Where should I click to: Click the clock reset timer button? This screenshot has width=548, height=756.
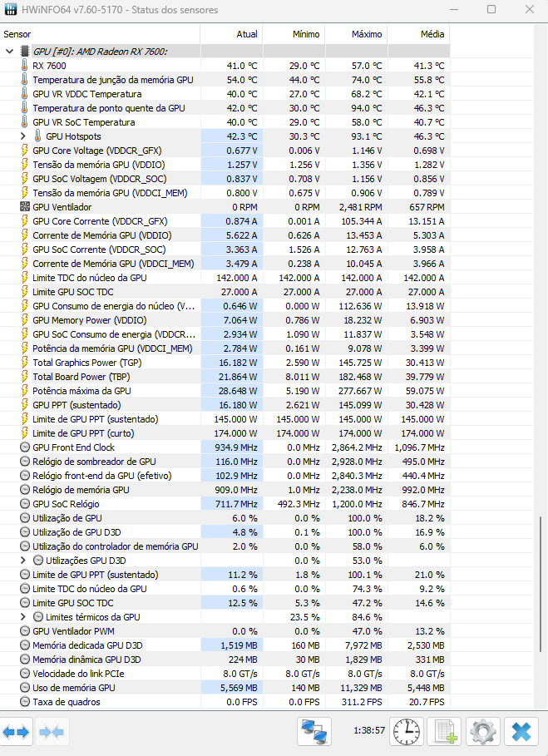point(407,731)
